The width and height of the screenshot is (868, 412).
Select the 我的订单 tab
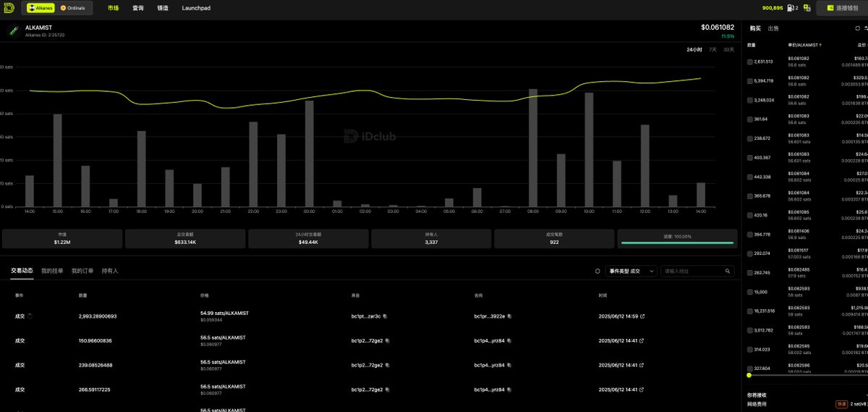coord(82,271)
